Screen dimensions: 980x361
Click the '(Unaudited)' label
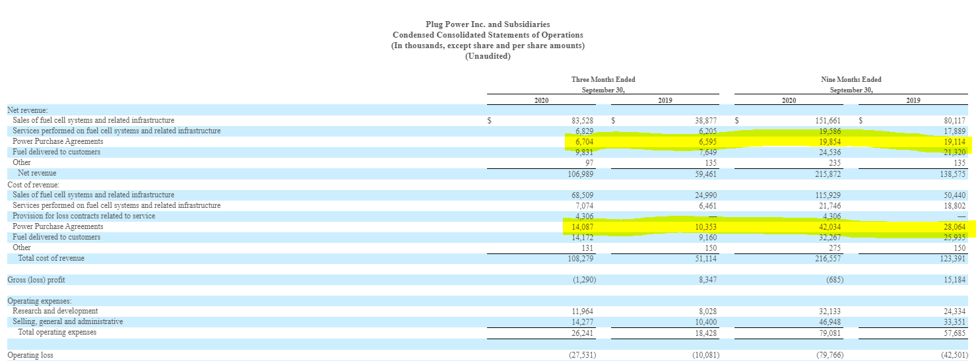[x=488, y=56]
